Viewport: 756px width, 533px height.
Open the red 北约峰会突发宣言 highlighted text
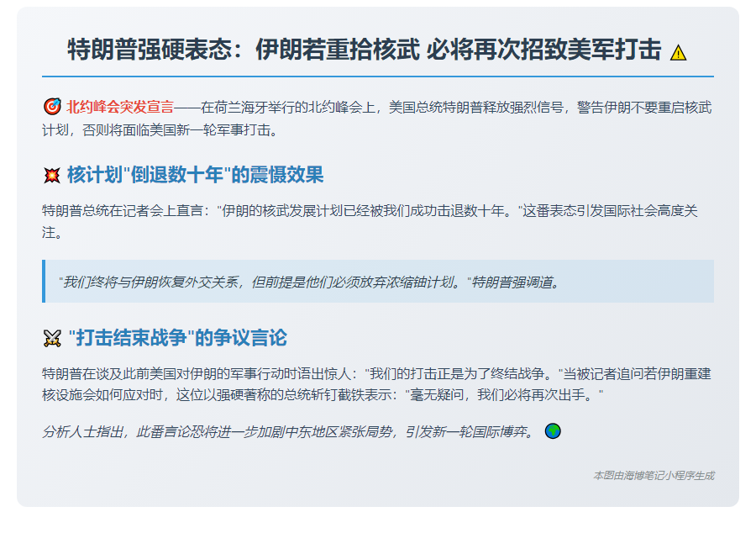click(118, 105)
